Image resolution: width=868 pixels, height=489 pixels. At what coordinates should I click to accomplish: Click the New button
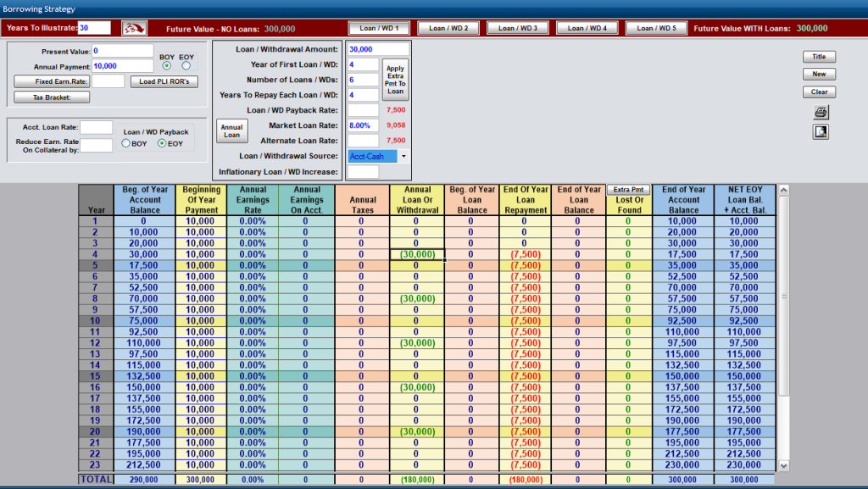[820, 74]
